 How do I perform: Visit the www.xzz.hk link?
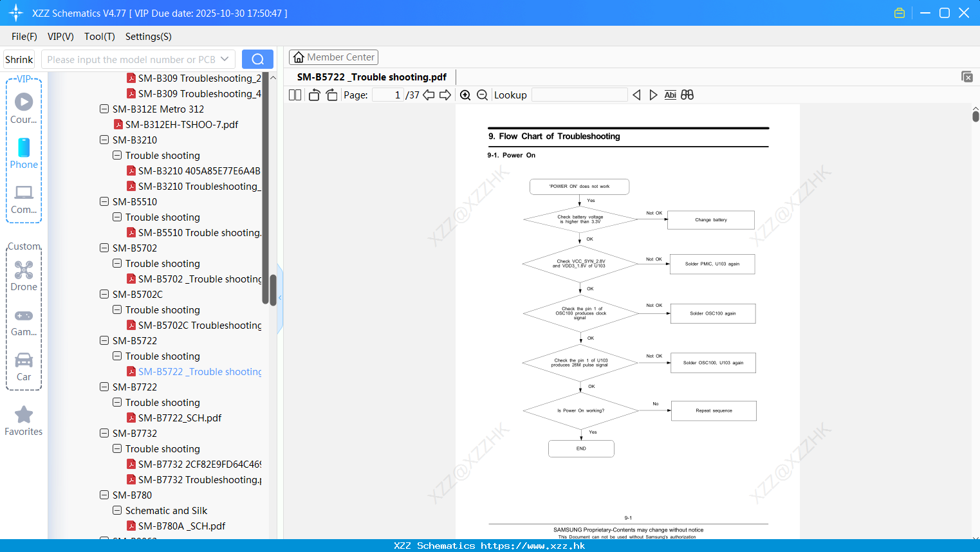[x=533, y=546]
